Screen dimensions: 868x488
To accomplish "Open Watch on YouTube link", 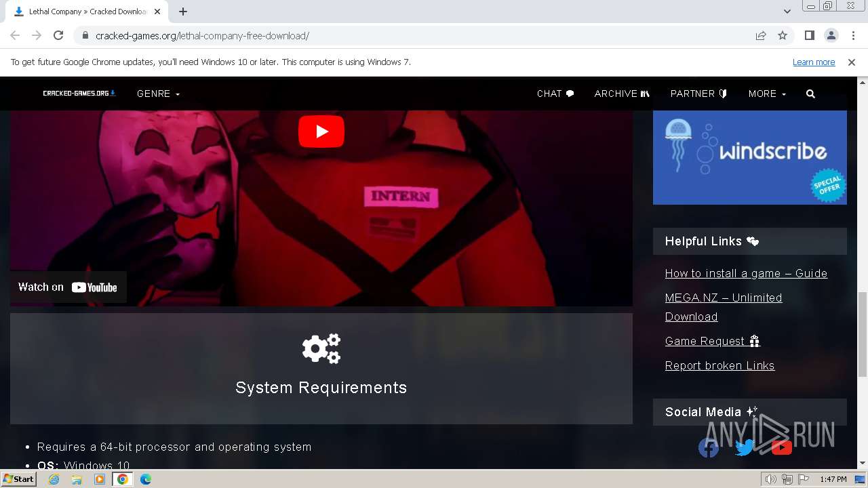I will coord(68,287).
